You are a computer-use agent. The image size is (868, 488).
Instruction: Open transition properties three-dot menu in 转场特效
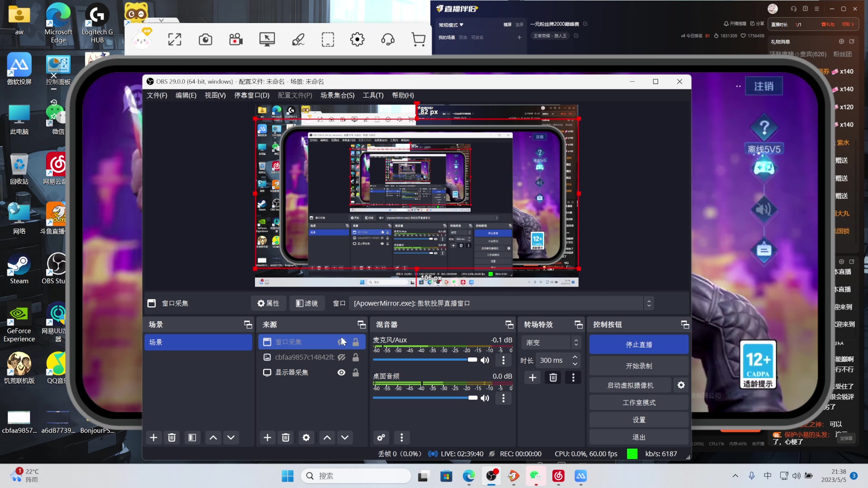(573, 377)
